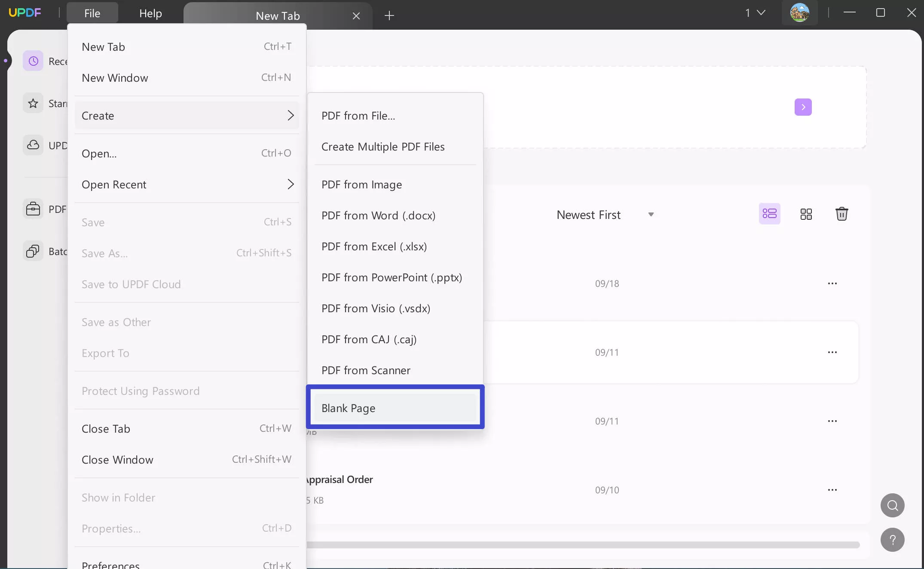The image size is (924, 569).
Task: Click the user profile avatar
Action: (799, 13)
